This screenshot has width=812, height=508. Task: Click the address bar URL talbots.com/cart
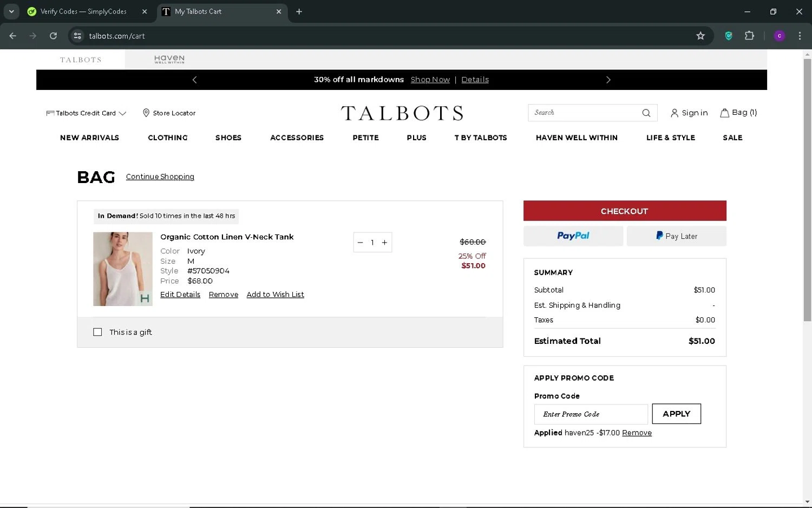[x=117, y=36]
